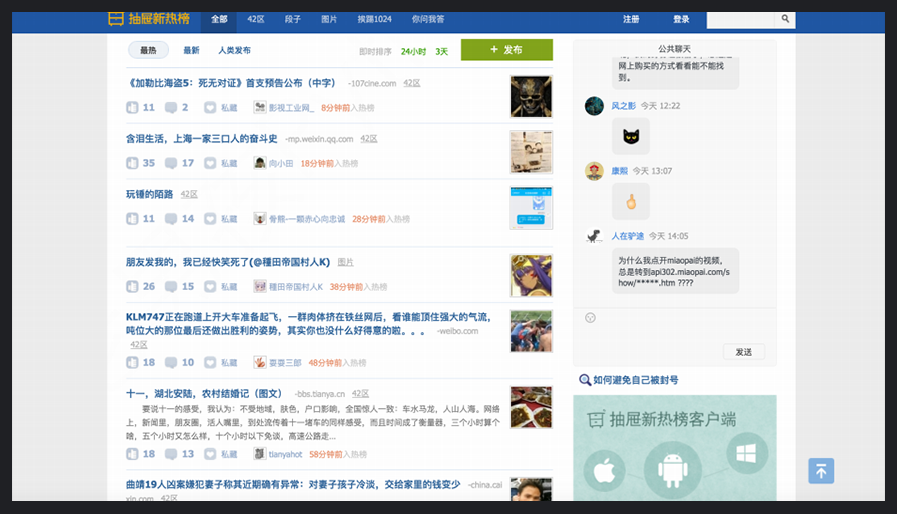The height and width of the screenshot is (514, 897).
Task: Click the header search input field
Action: 741,19
